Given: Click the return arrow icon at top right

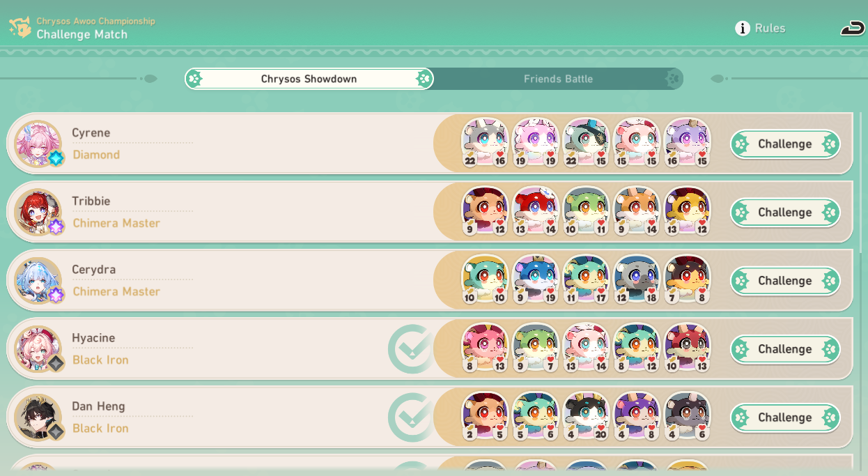Looking at the screenshot, I should pyautogui.click(x=853, y=28).
